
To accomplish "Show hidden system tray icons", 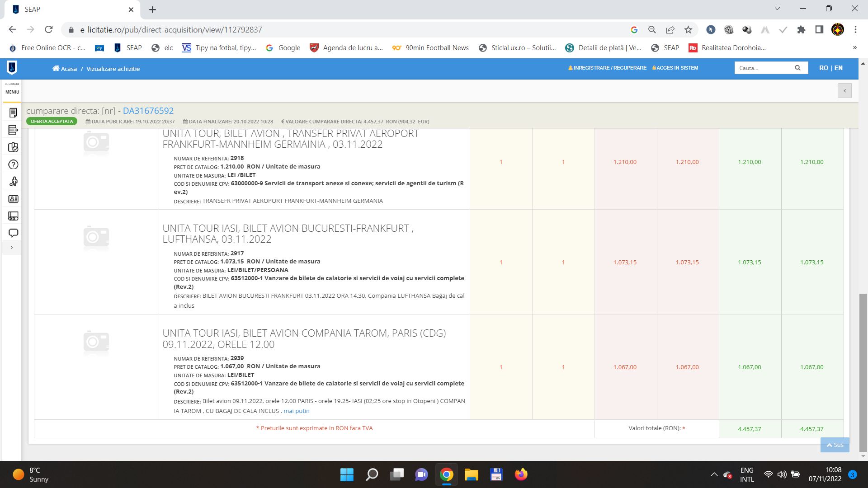I will 714,474.
